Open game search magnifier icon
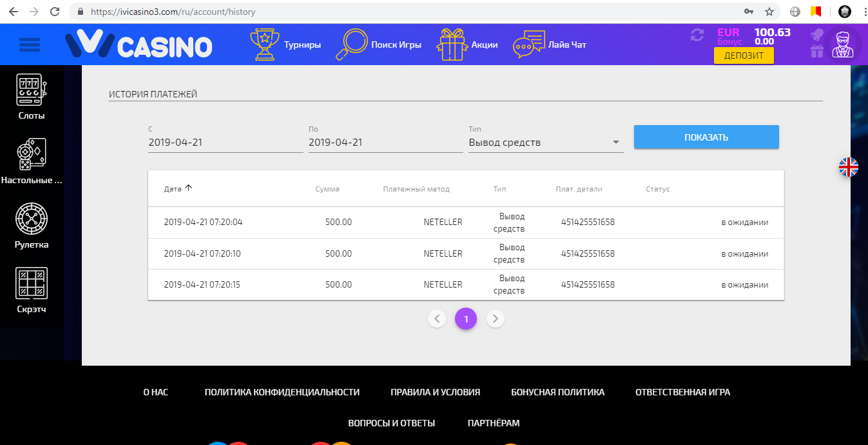Screen dimensions: 868x445 [351, 44]
